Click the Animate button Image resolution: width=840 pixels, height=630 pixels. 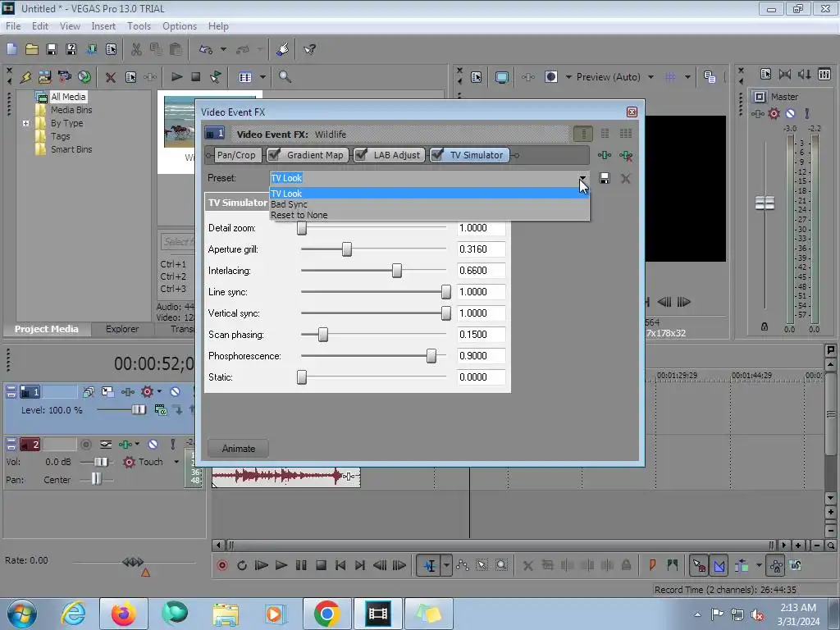(239, 449)
